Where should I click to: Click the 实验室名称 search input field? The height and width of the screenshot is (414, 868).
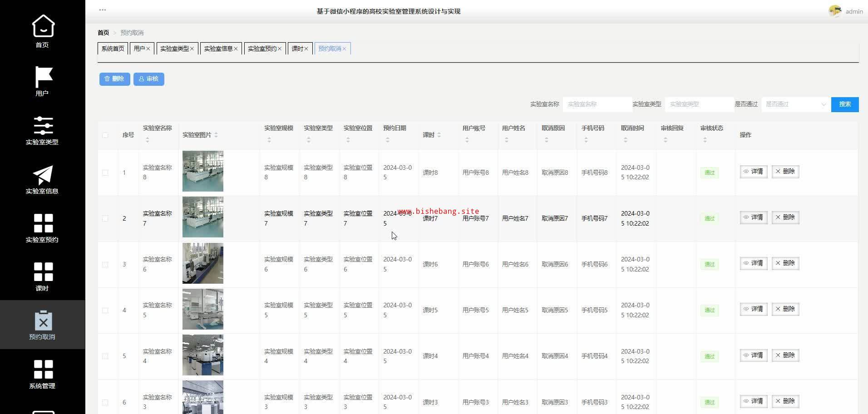coord(597,104)
